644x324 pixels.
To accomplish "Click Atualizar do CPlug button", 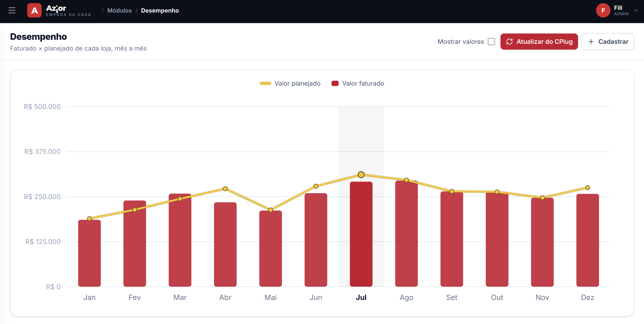I will pyautogui.click(x=539, y=42).
